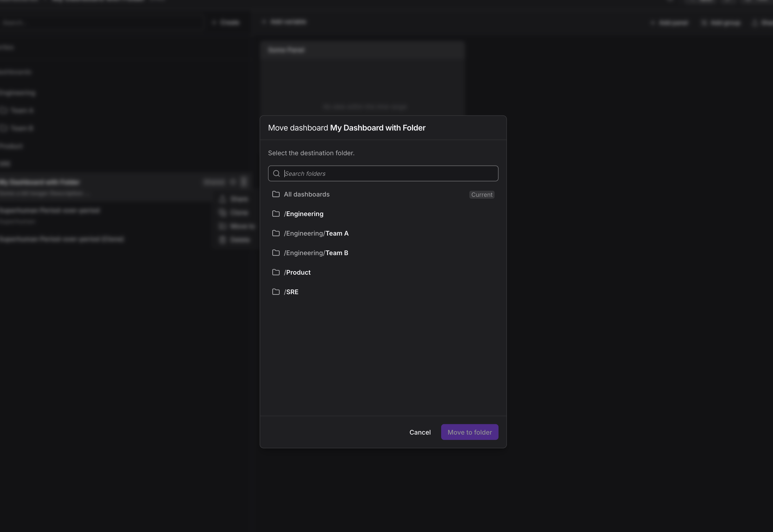Click the /SRE folder icon

276,292
